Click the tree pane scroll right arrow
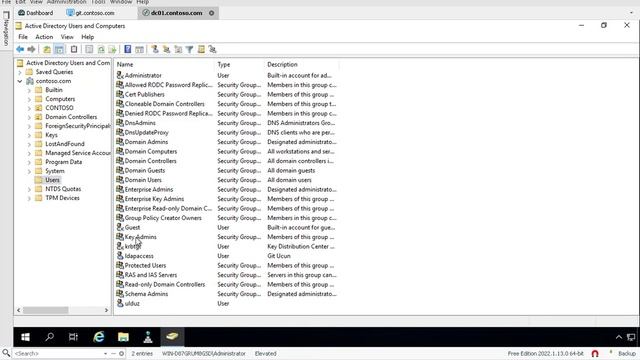The image size is (640, 360). tap(107, 310)
